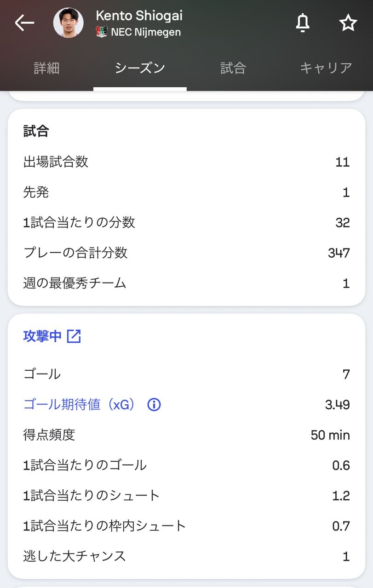This screenshot has height=588, width=373.
Task: Tap the Kento Shiogai player name
Action: (x=139, y=16)
